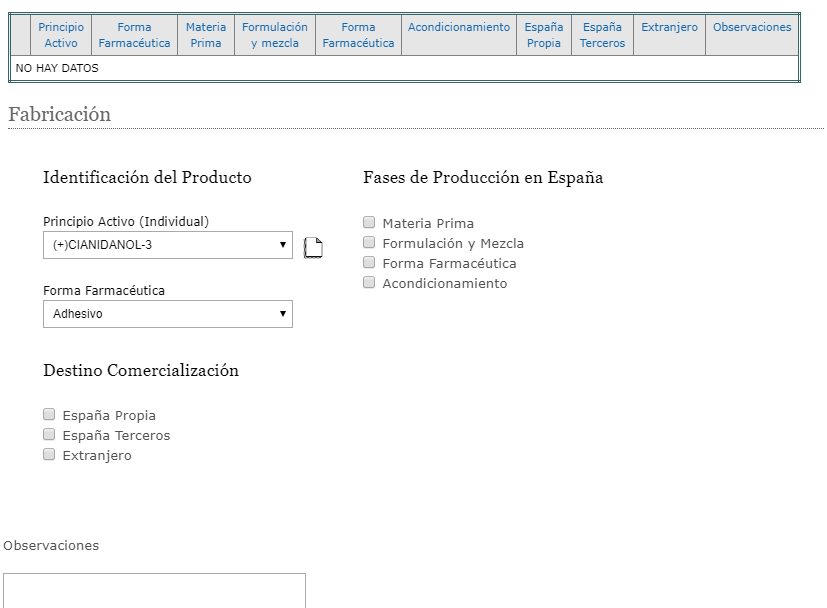
Task: Click the document icon beside Principio Activo dropdown
Action: click(313, 247)
